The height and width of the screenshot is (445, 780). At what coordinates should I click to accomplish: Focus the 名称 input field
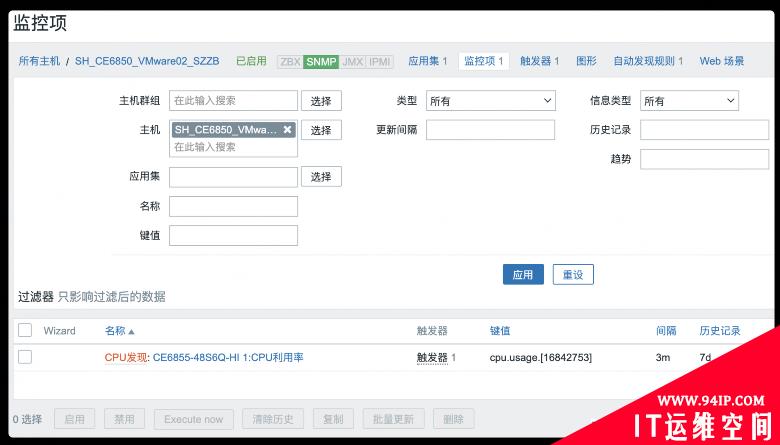tap(233, 206)
